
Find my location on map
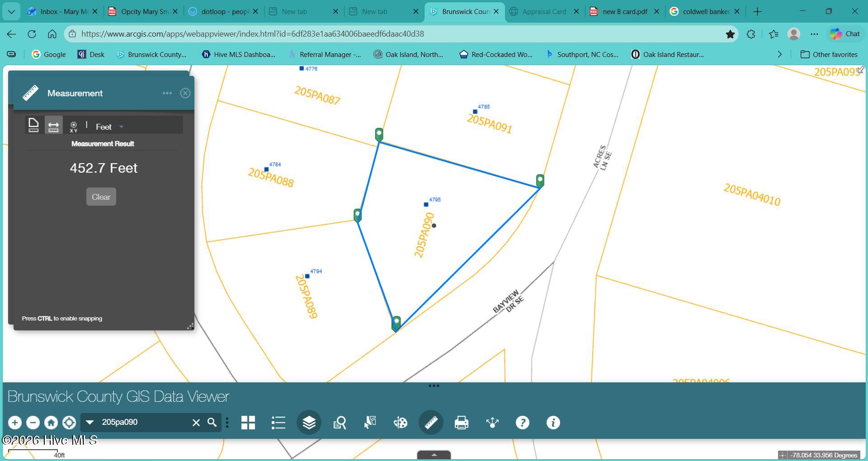(69, 423)
